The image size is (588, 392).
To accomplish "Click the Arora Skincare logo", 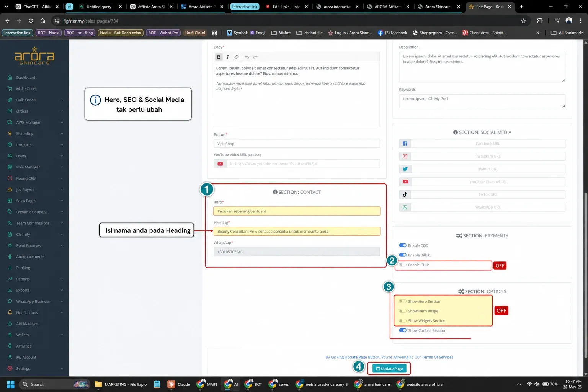I will point(34,56).
